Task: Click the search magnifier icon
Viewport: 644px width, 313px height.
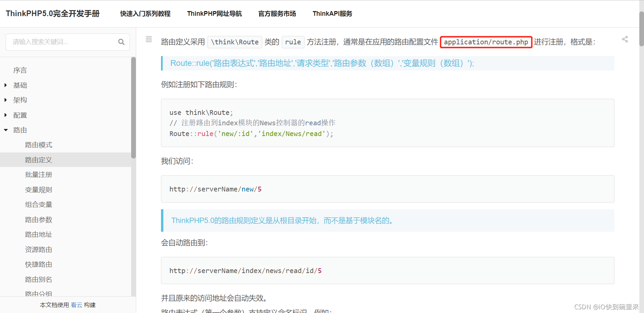Action: coord(121,42)
